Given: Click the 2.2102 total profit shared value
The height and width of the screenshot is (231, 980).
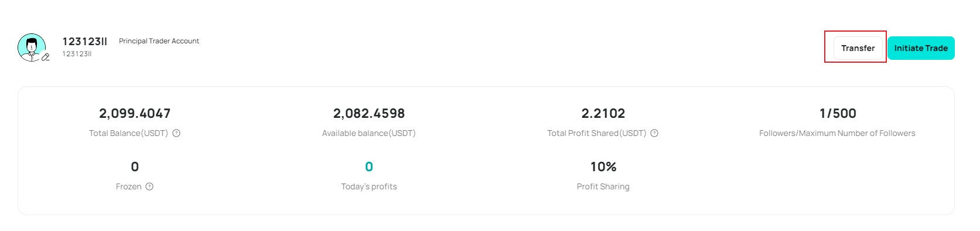Looking at the screenshot, I should pyautogui.click(x=603, y=113).
